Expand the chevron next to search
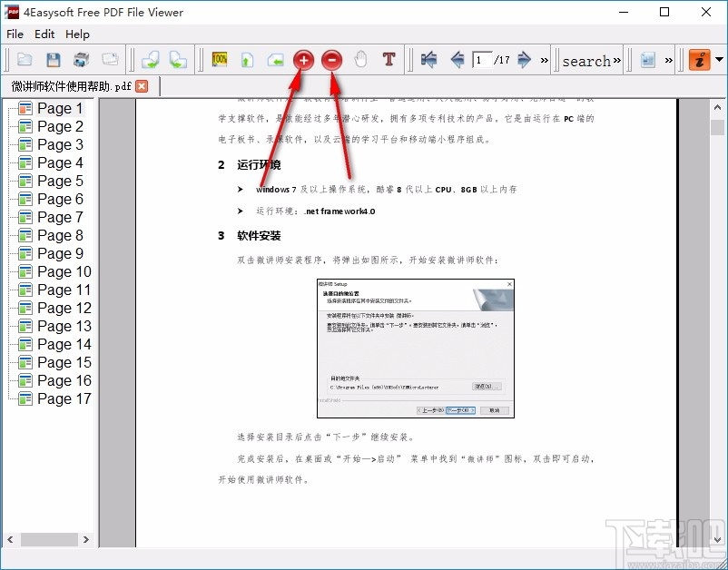Viewport: 728px width, 570px height. [x=615, y=59]
